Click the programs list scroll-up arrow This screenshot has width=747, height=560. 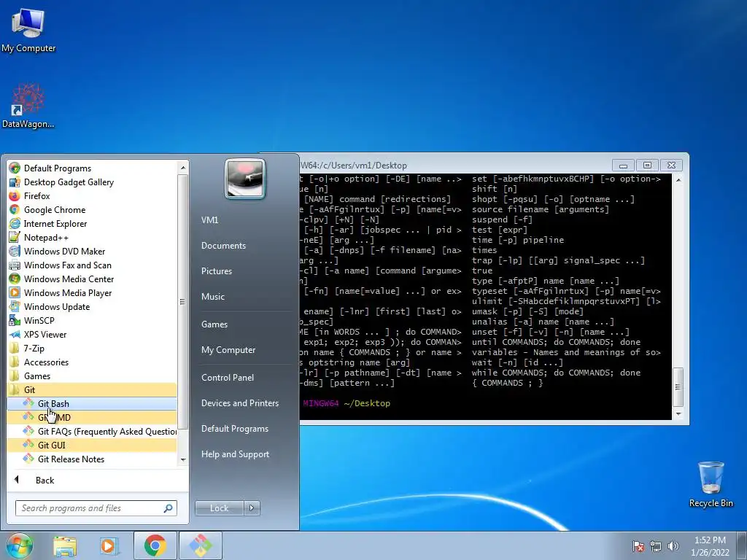pyautogui.click(x=183, y=168)
